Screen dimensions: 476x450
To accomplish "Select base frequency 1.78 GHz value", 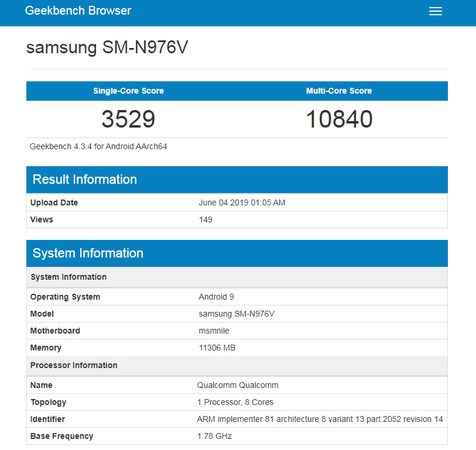I will point(214,436).
